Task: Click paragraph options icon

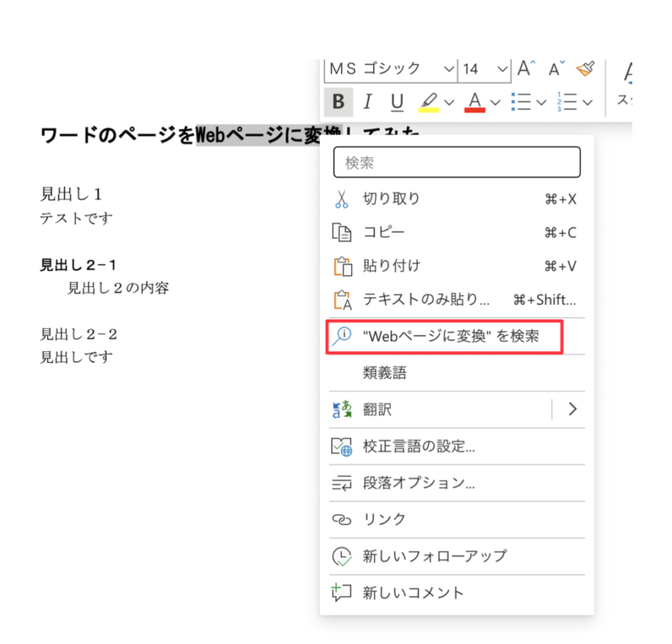Action: (341, 483)
